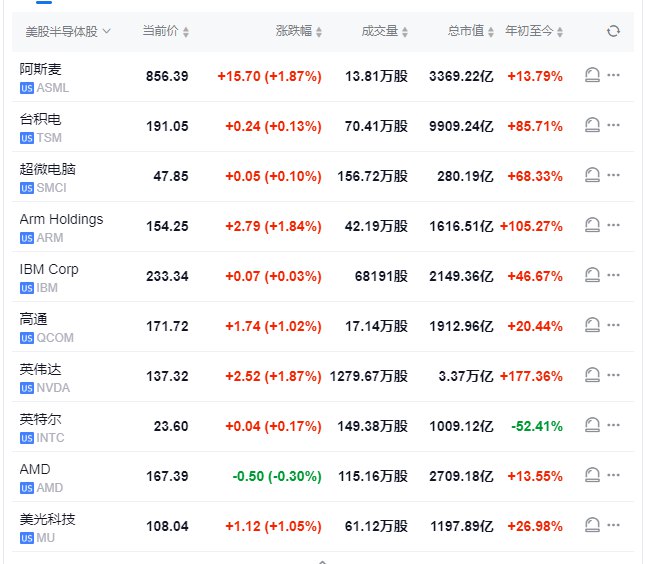Click the 856.39 current price
Image resolution: width=646 pixels, height=564 pixels.
(167, 76)
